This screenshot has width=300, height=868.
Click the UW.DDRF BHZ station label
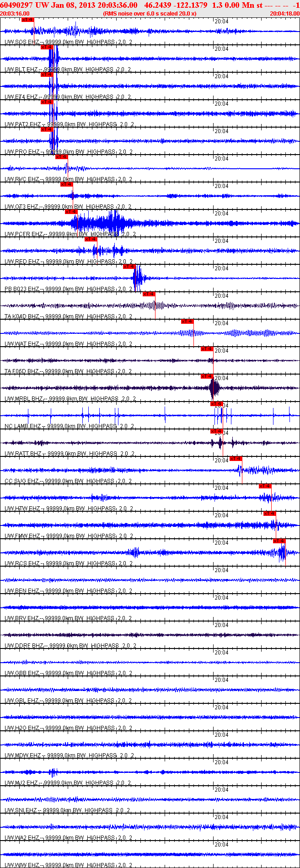tap(24, 646)
